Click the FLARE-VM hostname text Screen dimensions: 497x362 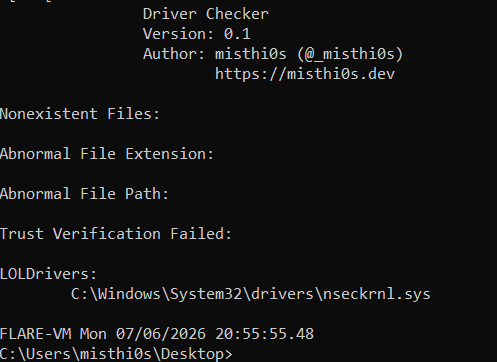click(x=36, y=334)
